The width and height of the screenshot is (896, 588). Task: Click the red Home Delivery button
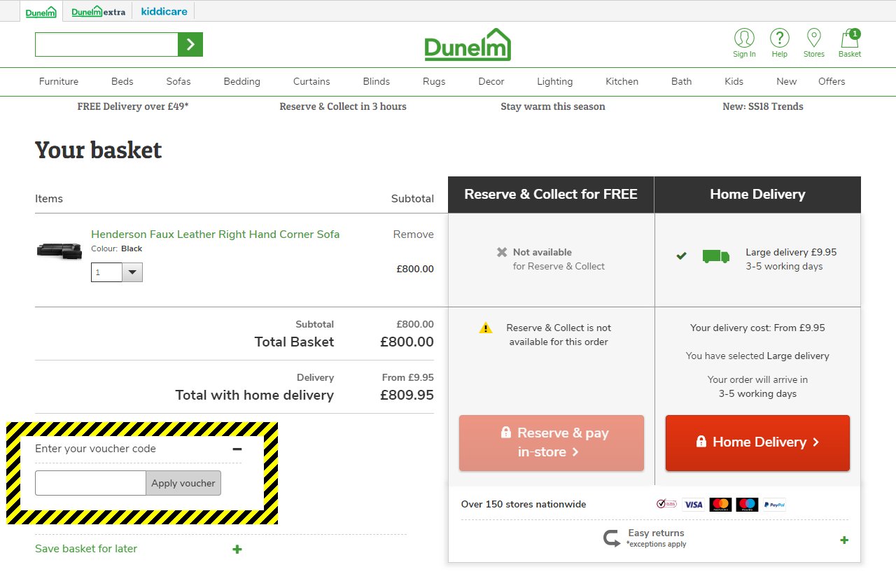758,442
